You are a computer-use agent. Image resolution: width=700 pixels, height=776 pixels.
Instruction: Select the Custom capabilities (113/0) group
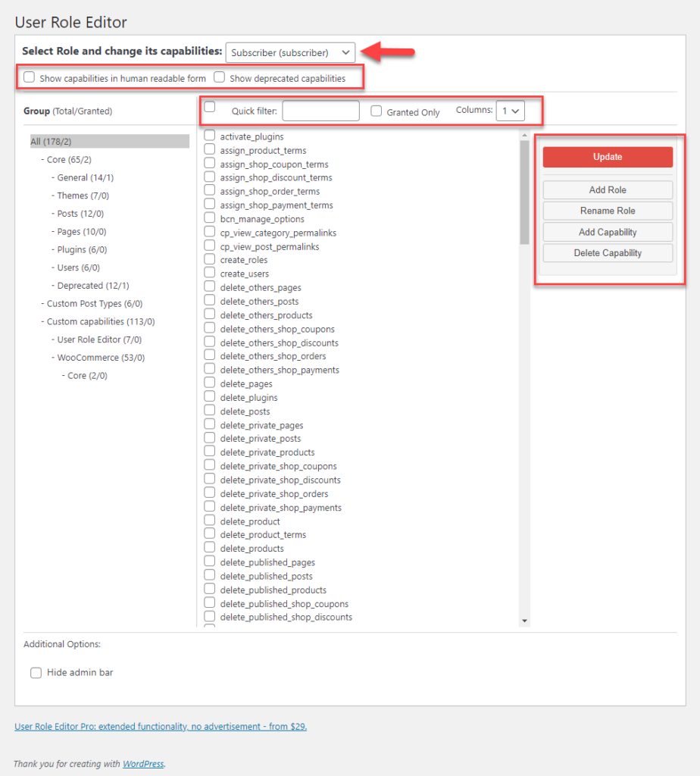tap(101, 321)
